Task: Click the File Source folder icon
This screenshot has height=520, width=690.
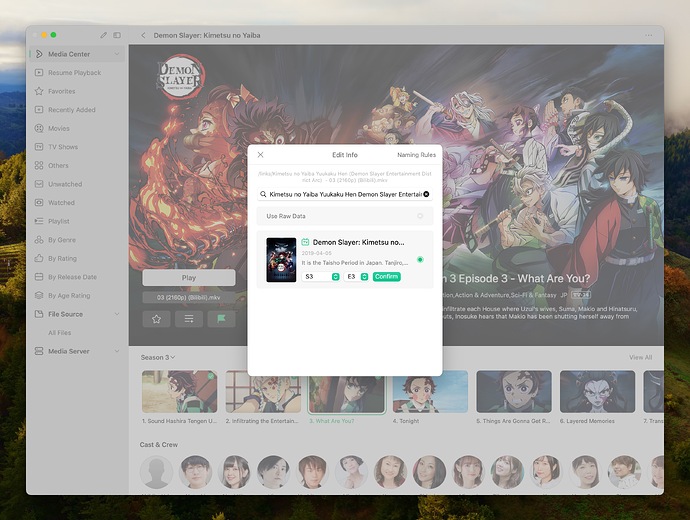Action: (x=39, y=314)
